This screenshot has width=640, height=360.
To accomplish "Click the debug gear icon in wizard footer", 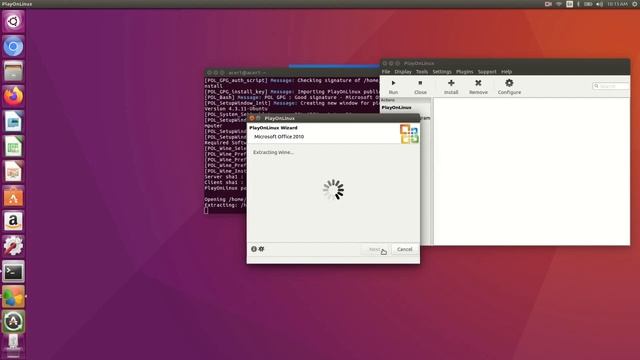I will [x=261, y=249].
